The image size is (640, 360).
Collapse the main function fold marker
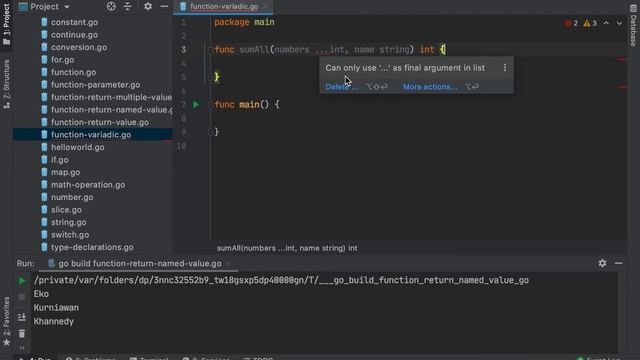tap(210, 104)
